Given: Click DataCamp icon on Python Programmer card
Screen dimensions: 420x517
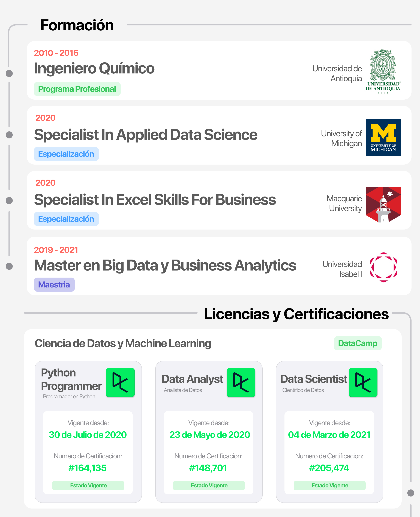Looking at the screenshot, I should (x=120, y=382).
